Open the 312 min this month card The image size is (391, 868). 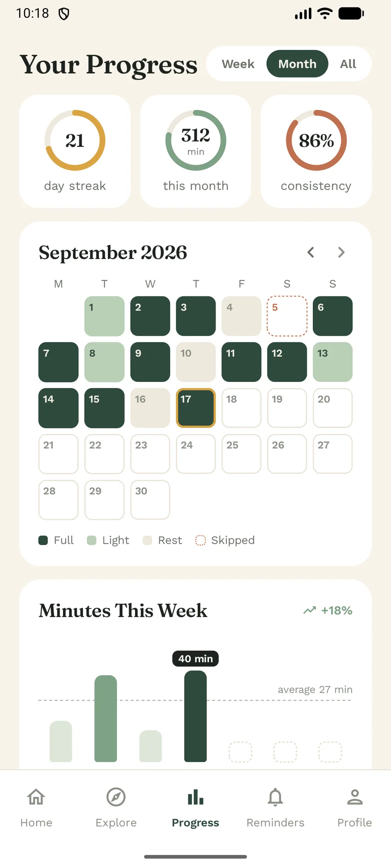point(195,151)
